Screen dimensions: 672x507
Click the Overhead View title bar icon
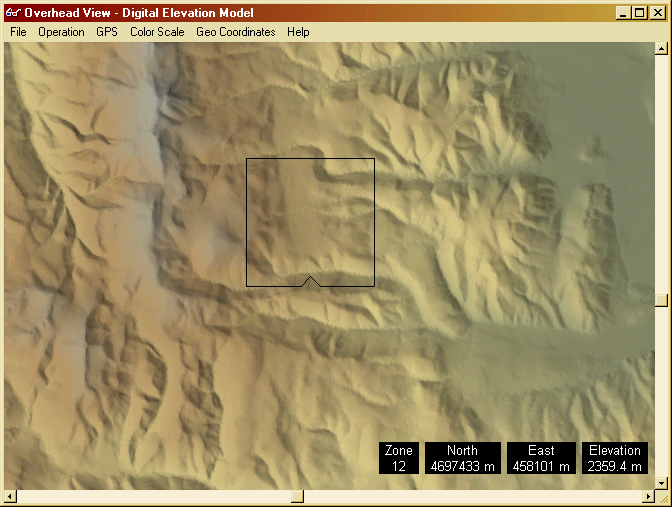[13, 13]
